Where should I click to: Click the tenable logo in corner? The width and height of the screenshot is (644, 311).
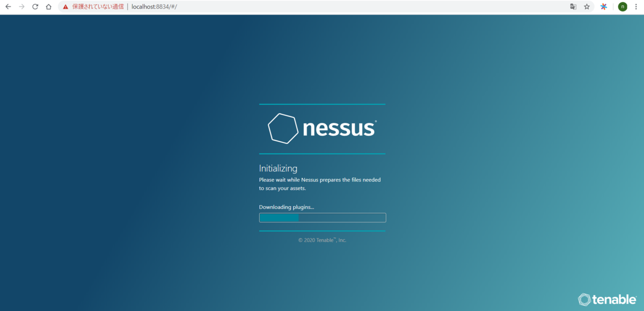[x=608, y=299]
